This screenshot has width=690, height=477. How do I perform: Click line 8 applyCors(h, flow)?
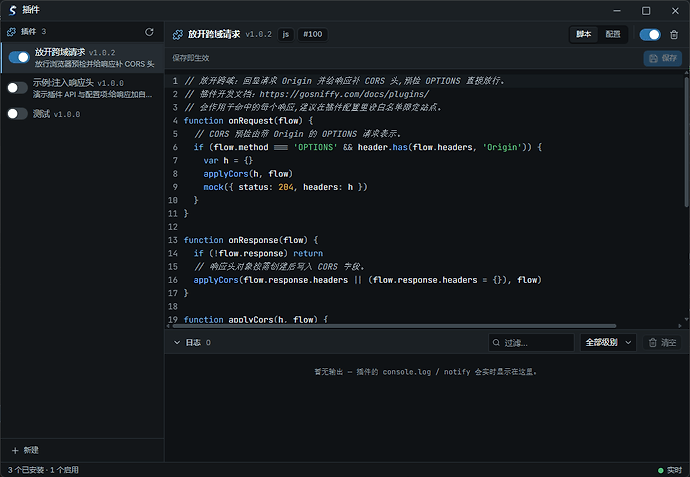pyautogui.click(x=248, y=174)
